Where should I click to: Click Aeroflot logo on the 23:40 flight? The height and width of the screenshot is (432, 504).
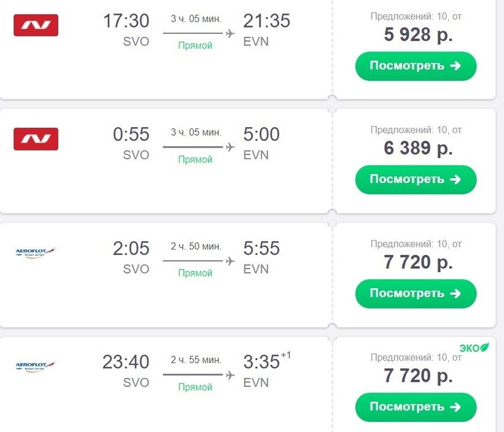(x=35, y=366)
